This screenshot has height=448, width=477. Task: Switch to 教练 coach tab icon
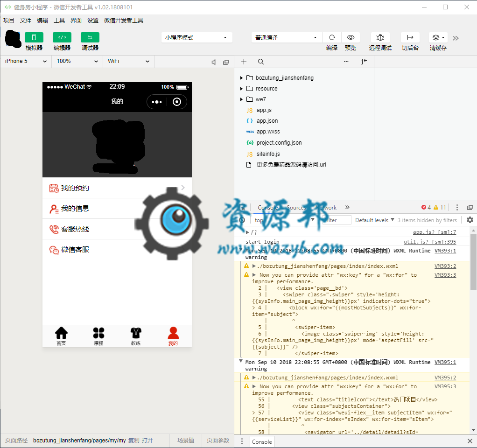136,333
